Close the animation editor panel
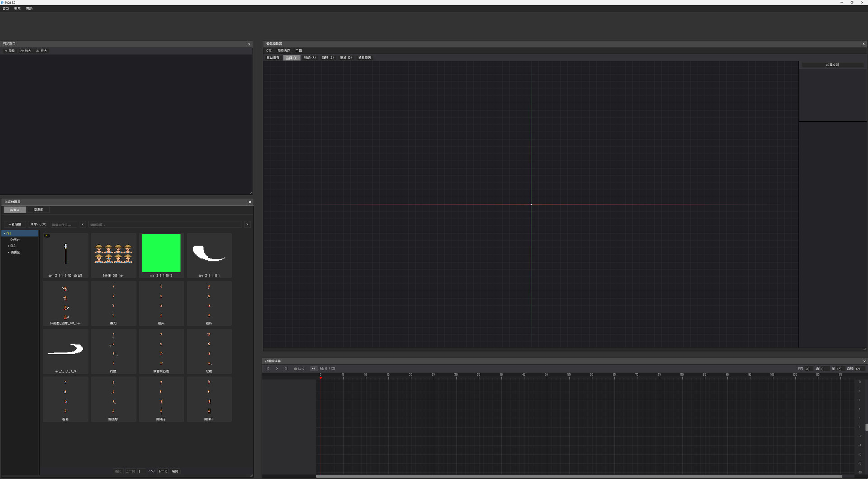 click(864, 362)
